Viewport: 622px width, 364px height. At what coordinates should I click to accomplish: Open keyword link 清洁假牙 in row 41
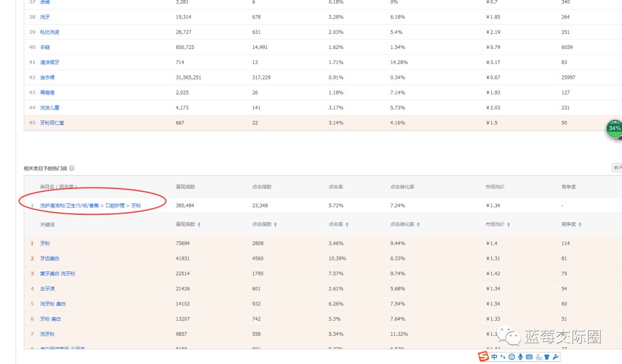(x=50, y=62)
